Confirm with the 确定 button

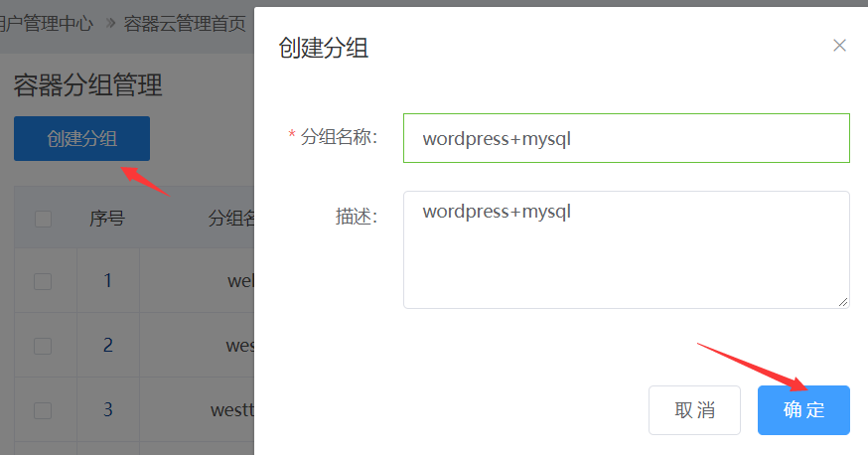click(802, 410)
